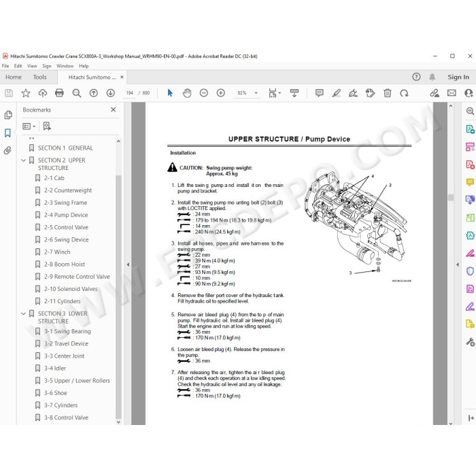Toggle the Bookmarks panel icon
The height and width of the screenshot is (476, 476).
pos(7,133)
